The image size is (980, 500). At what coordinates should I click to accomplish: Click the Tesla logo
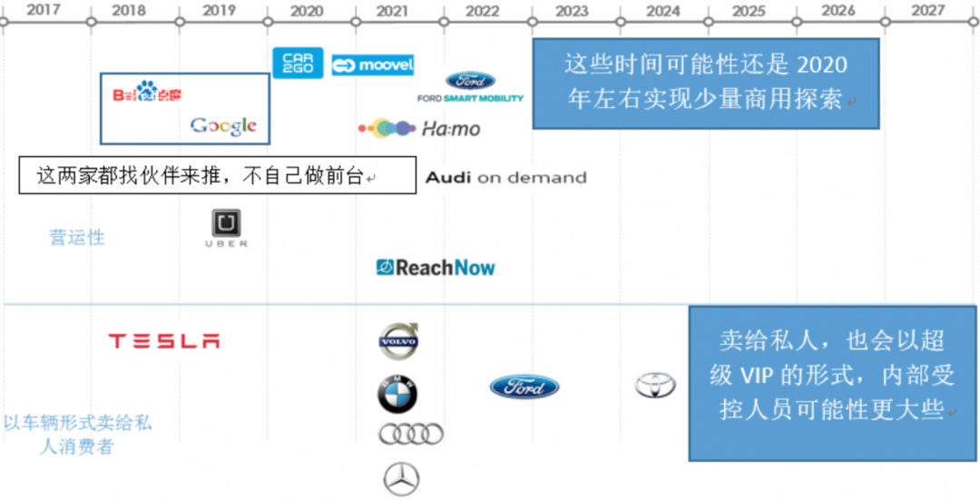click(x=163, y=341)
